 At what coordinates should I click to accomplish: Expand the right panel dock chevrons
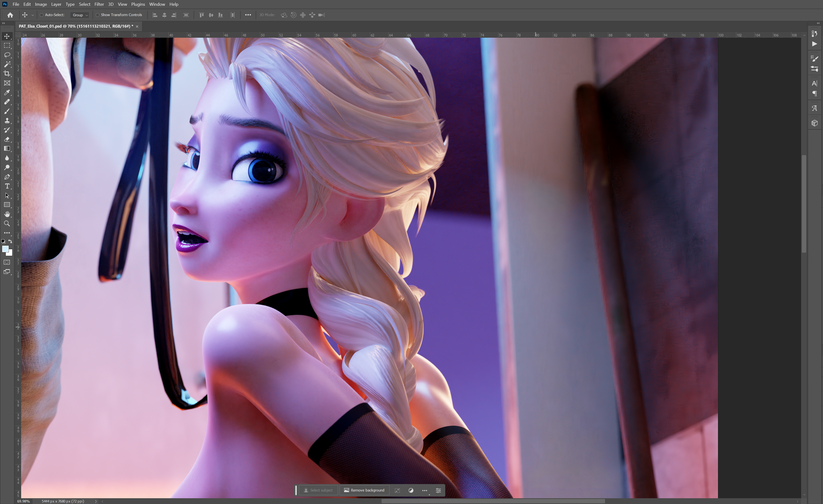point(818,23)
